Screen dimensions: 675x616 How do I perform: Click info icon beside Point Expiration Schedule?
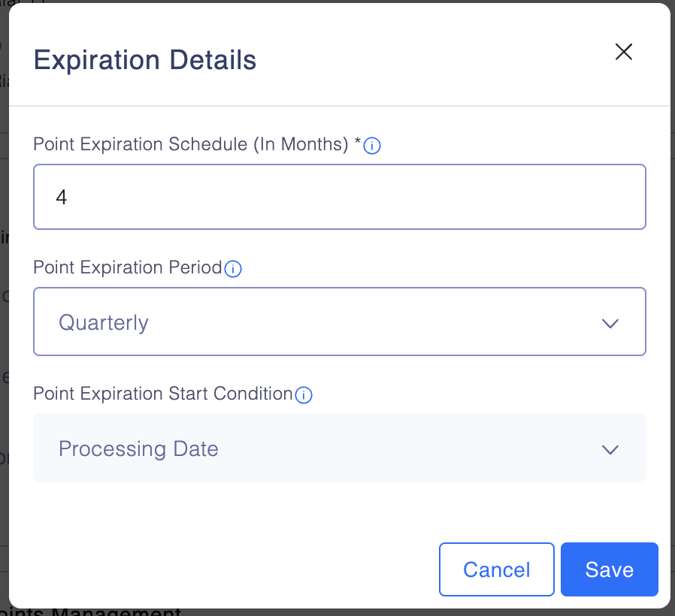tap(372, 146)
